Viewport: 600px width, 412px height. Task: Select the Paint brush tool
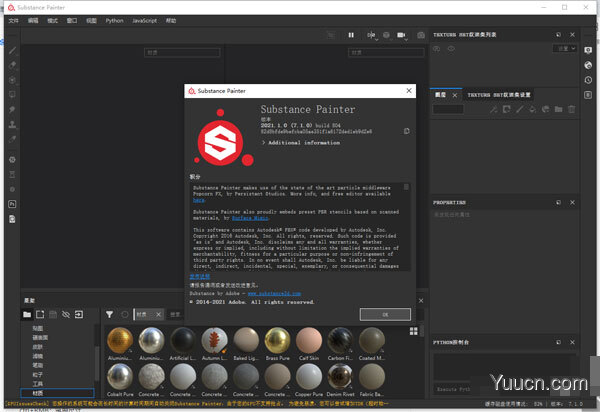12,50
